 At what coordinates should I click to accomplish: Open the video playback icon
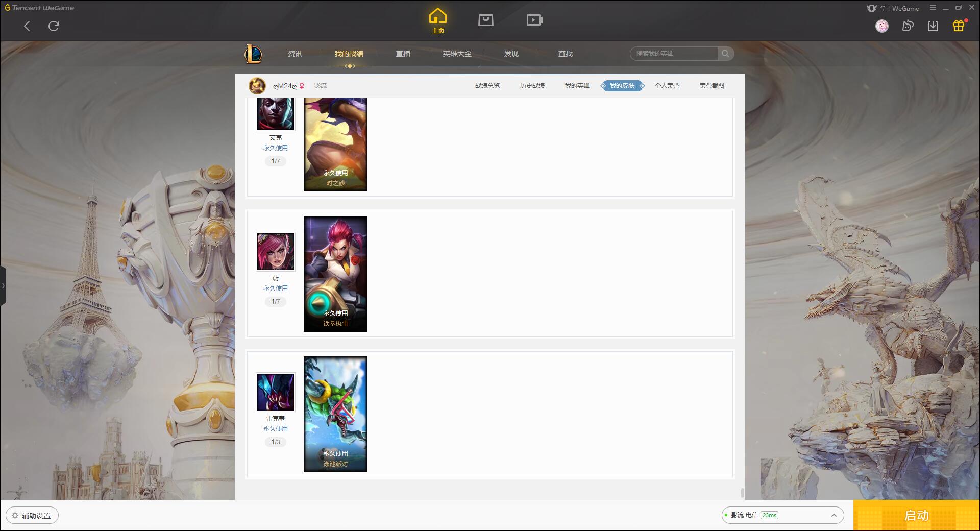(x=534, y=20)
